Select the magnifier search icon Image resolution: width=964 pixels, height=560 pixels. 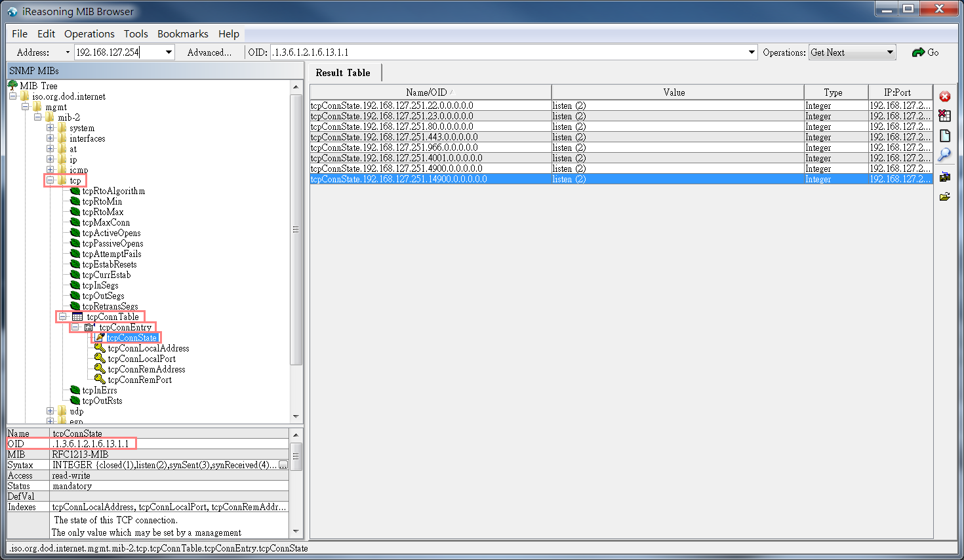tap(944, 155)
